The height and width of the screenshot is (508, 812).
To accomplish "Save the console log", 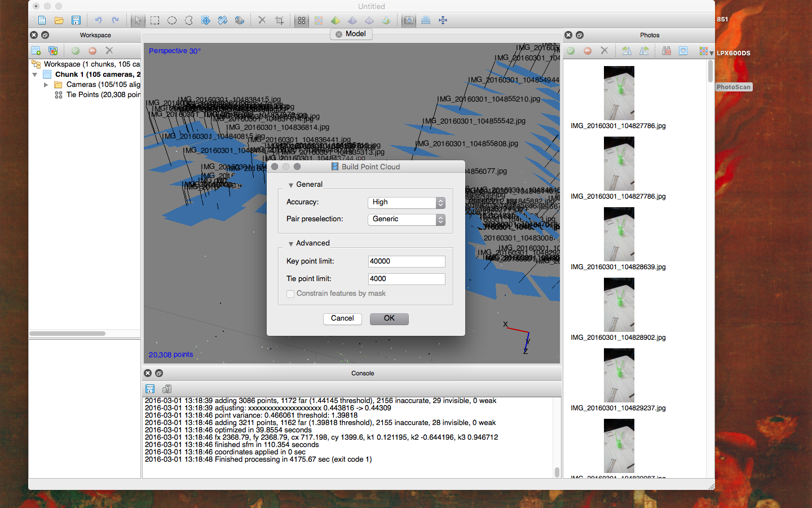I will coord(150,389).
